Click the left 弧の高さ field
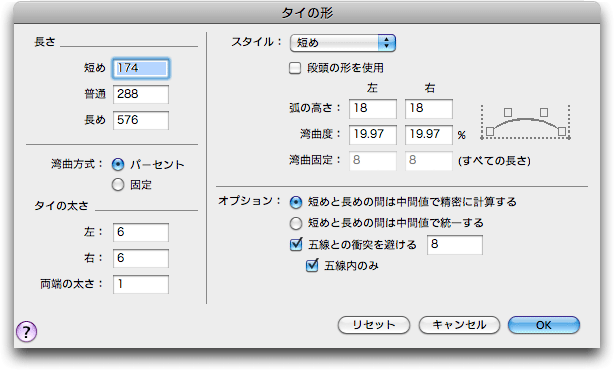The image size is (614, 371). point(373,109)
